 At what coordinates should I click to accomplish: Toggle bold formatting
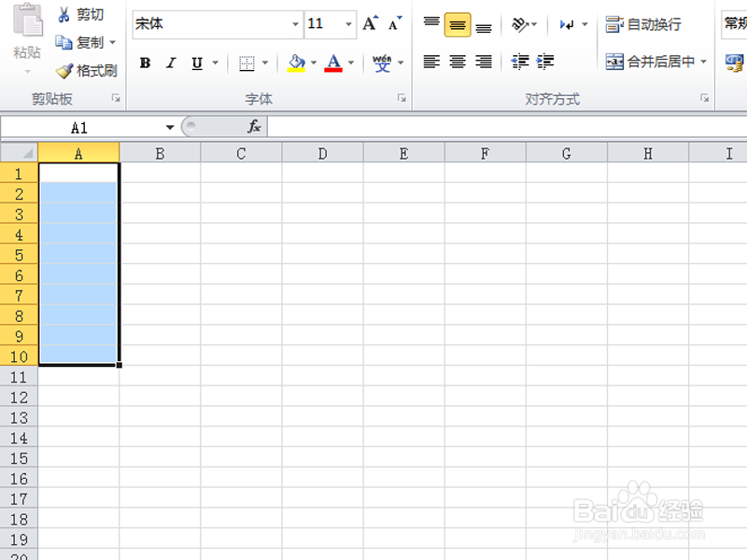point(146,63)
